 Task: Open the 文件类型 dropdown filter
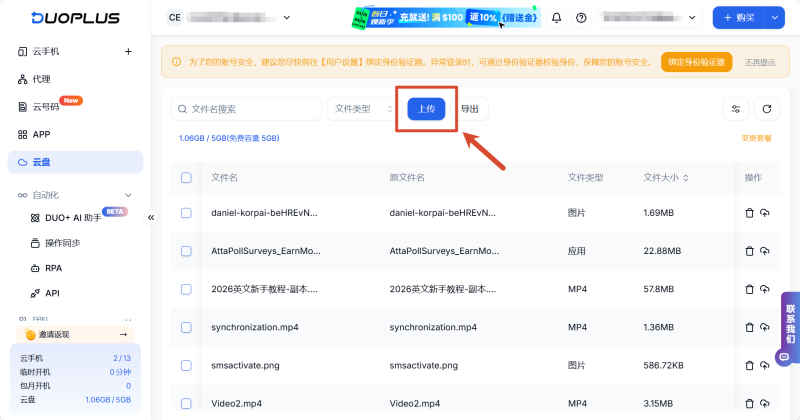(x=363, y=109)
